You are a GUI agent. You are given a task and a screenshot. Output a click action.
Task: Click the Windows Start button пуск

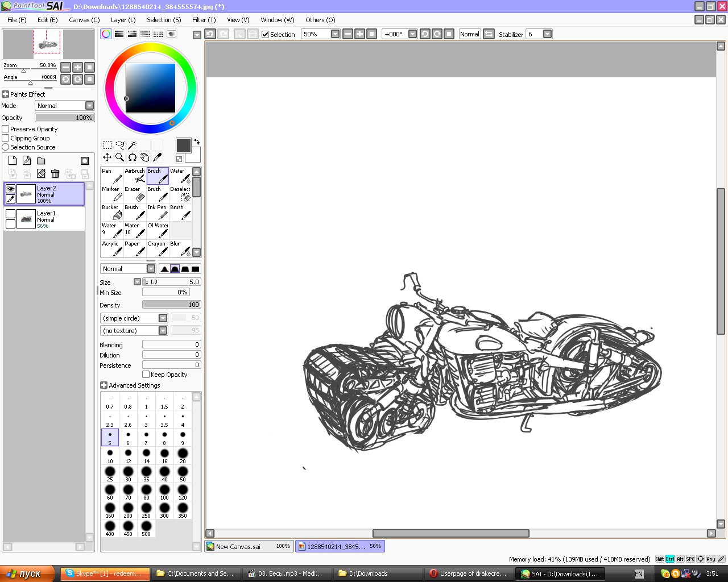click(x=27, y=573)
